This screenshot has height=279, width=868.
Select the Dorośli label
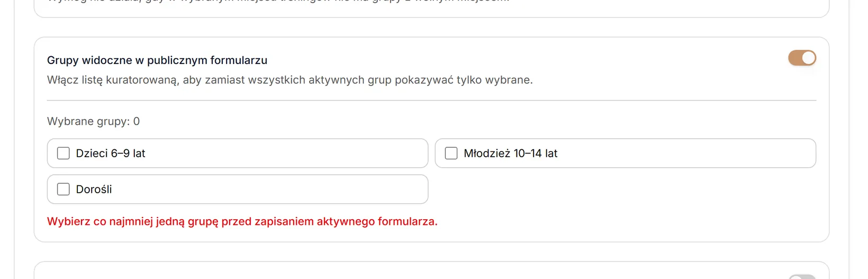tap(94, 189)
